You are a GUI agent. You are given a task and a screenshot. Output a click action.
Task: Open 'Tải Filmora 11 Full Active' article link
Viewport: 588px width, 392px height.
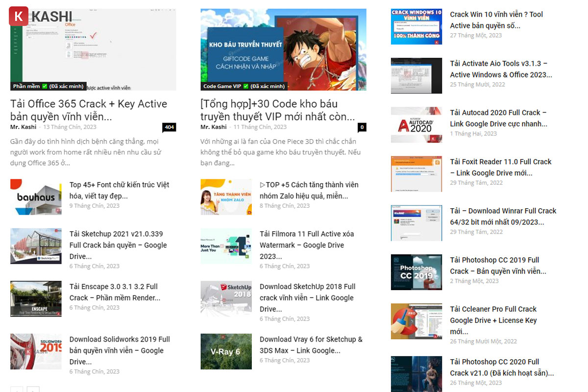click(307, 245)
